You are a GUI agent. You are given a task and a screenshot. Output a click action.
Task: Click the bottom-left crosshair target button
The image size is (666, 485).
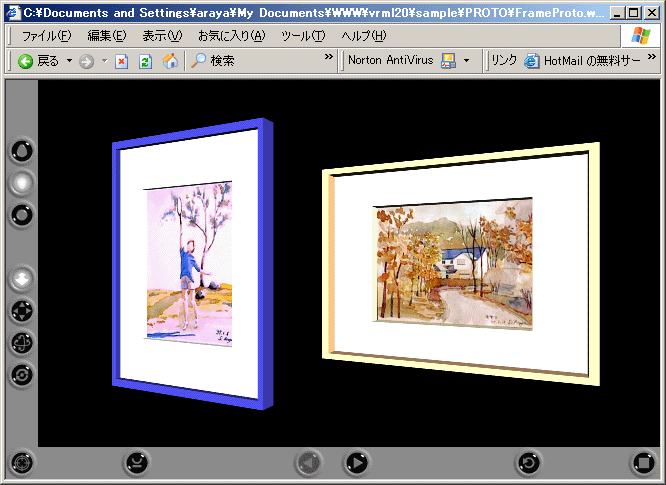coord(22,462)
